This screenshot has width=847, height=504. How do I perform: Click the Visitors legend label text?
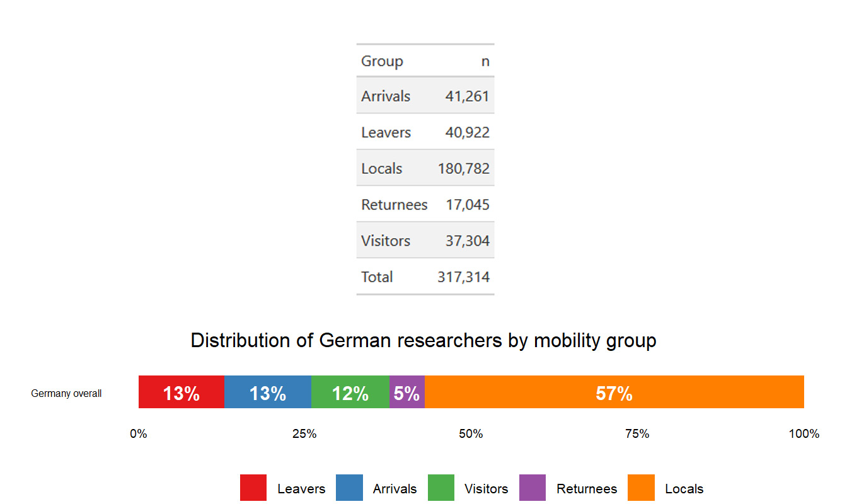486,489
